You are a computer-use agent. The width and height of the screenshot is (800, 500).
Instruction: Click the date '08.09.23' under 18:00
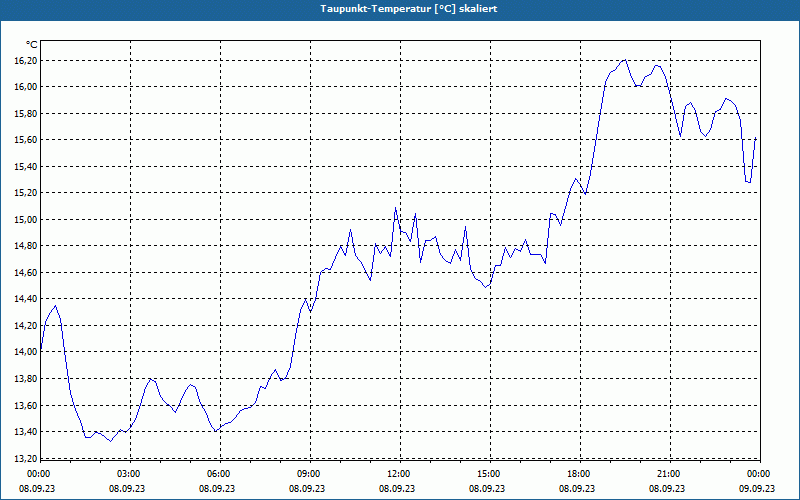click(577, 488)
